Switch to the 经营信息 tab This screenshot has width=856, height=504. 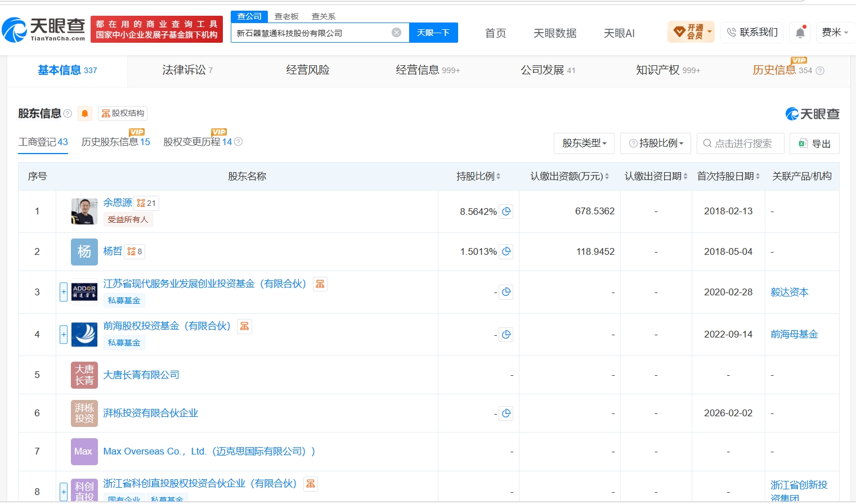(x=428, y=70)
